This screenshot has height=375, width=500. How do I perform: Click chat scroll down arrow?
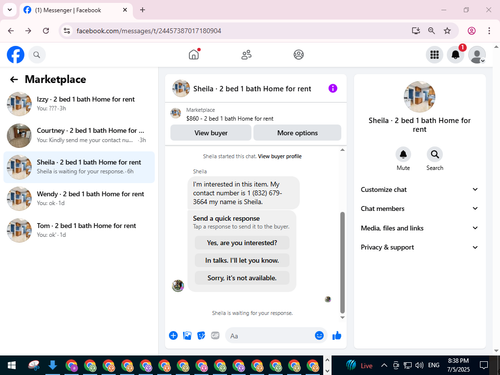342,317
